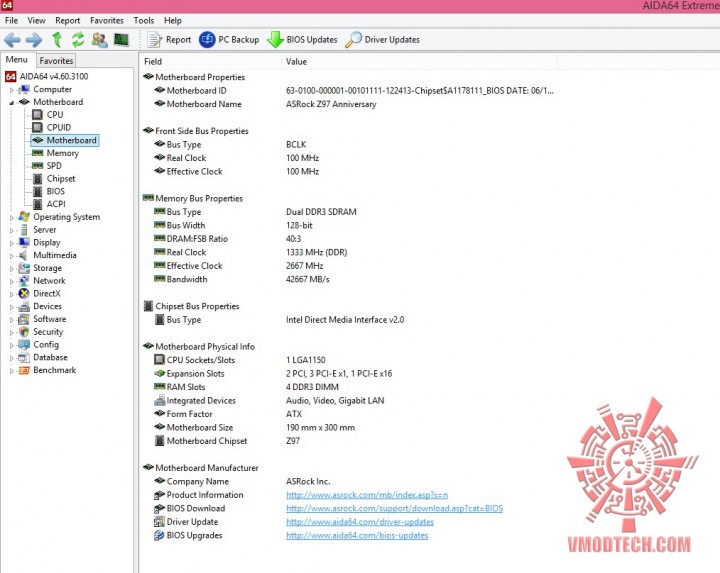Image resolution: width=720 pixels, height=573 pixels.
Task: Expand the Server tree node
Action: pos(11,230)
